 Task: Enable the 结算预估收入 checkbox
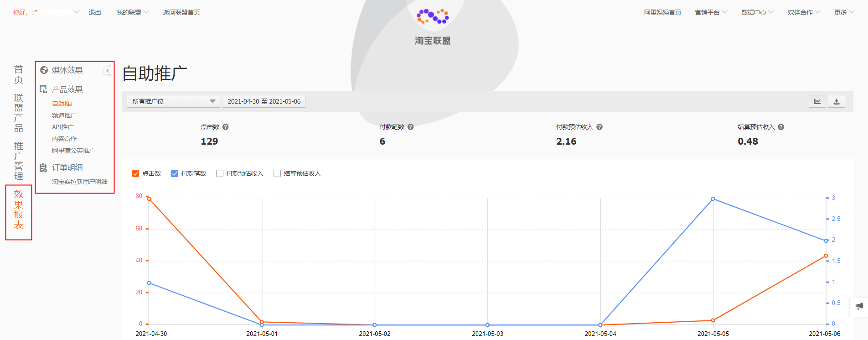[x=277, y=173]
